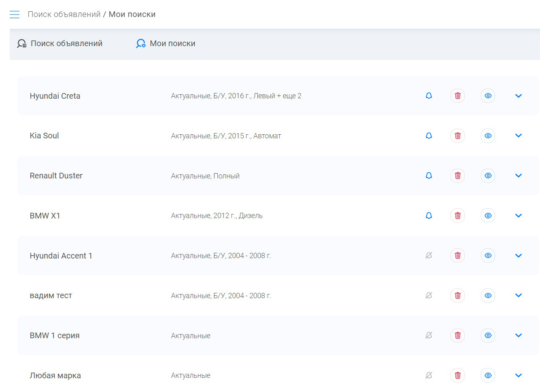Click filters 'Актуальные, Б/У, 2016 г., Левый + еще 2'
This screenshot has height=392, width=540.
pyautogui.click(x=236, y=96)
